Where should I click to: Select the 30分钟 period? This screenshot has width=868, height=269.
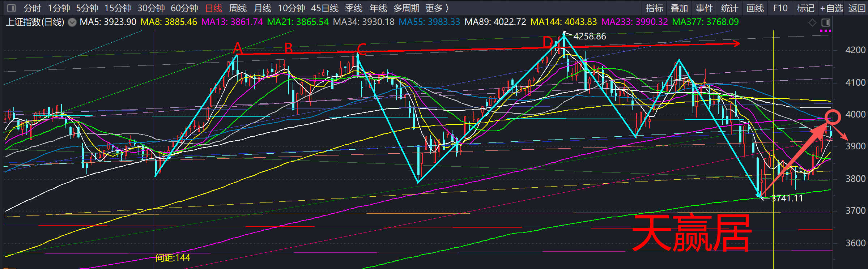pyautogui.click(x=151, y=8)
